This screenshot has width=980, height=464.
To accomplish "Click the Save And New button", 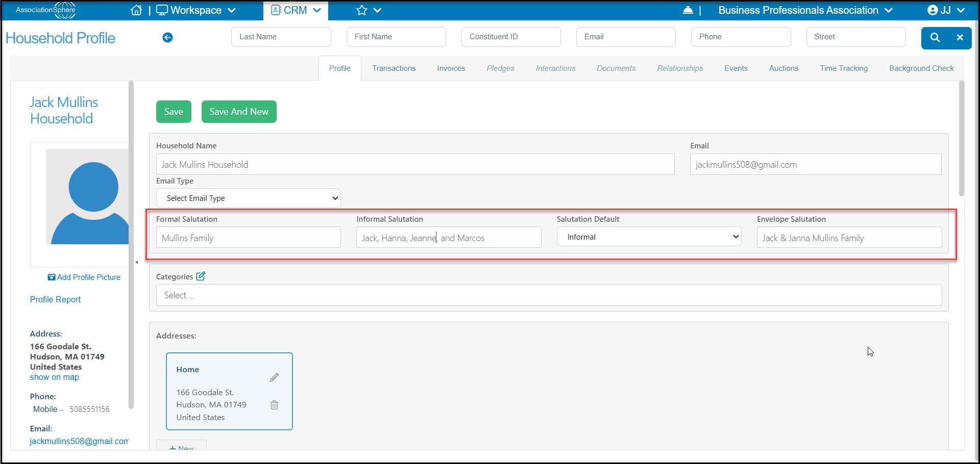I will (x=239, y=112).
